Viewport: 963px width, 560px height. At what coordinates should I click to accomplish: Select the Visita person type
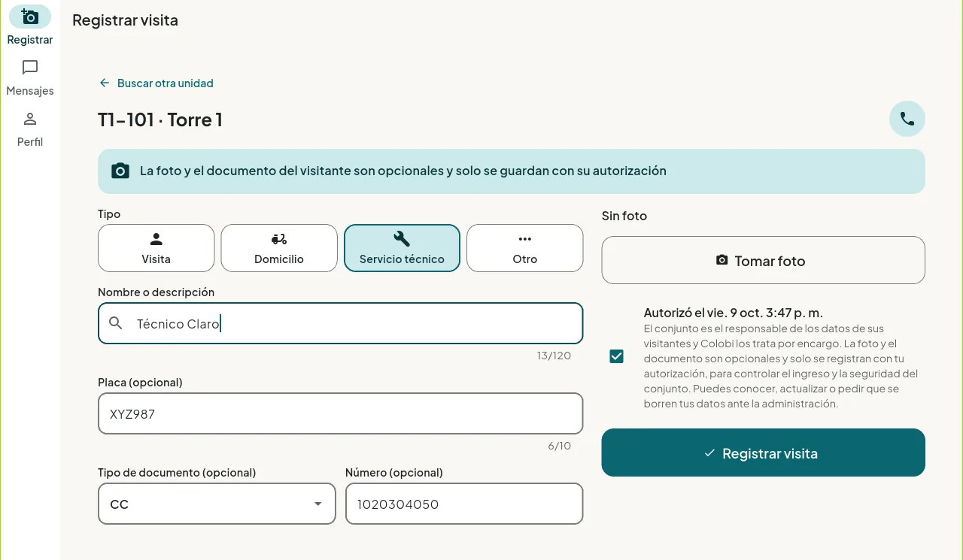156,248
